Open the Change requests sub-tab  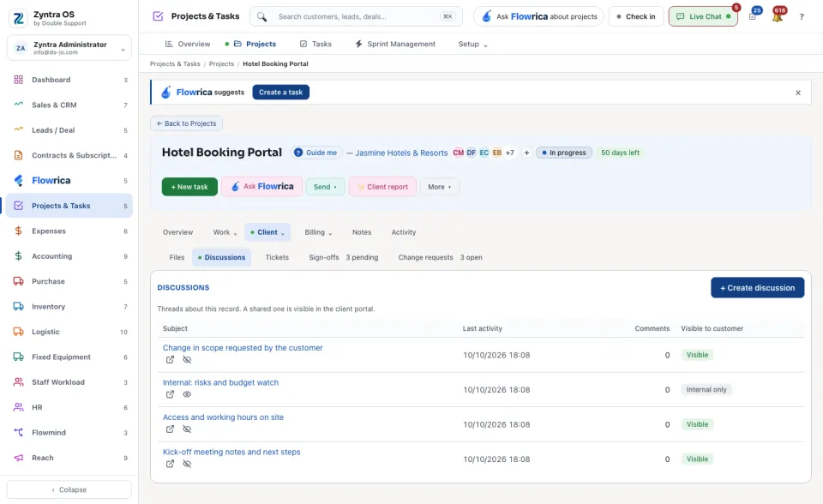tap(440, 257)
